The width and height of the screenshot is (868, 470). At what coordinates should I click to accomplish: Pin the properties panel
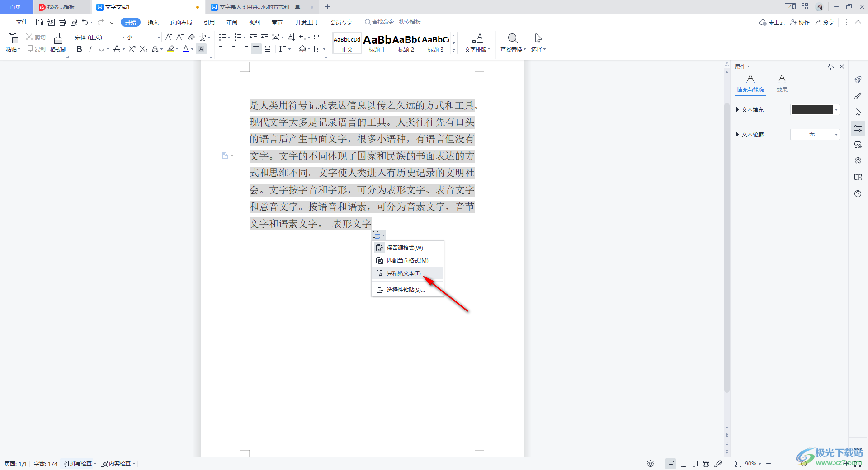point(830,66)
